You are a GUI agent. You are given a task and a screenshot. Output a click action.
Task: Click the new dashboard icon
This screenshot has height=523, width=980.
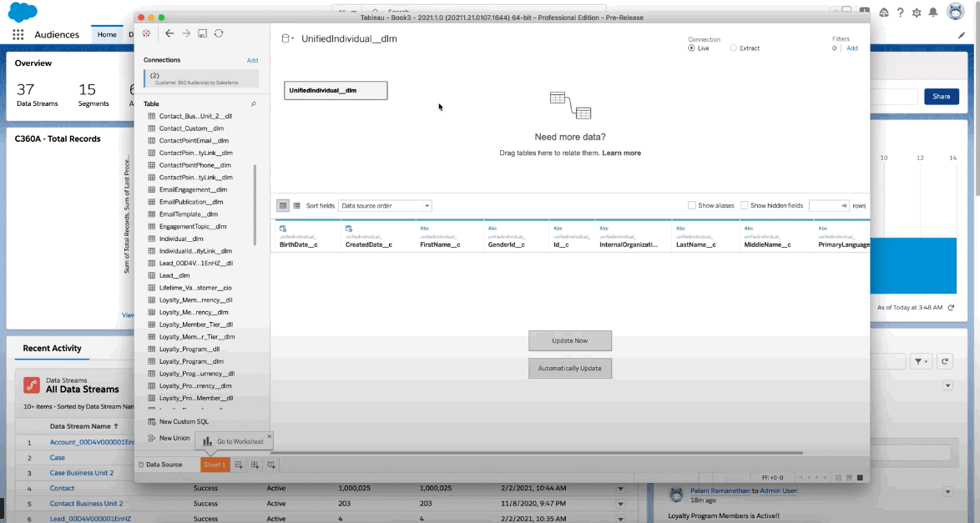255,465
